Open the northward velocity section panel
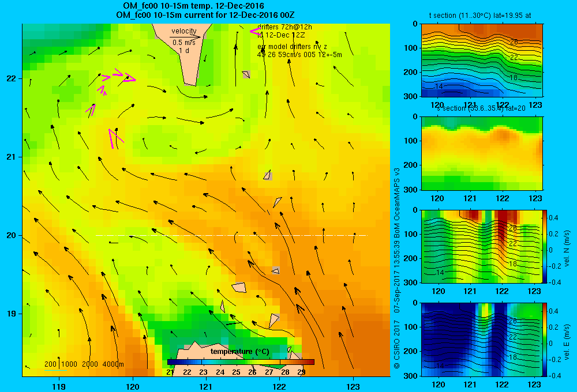The height and width of the screenshot is (392, 577). click(482, 246)
